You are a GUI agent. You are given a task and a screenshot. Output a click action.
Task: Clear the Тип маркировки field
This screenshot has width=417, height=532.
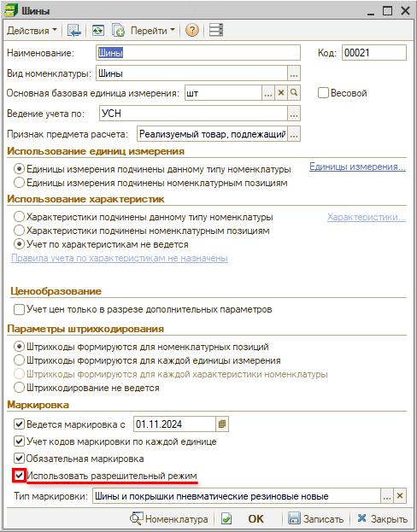[400, 496]
